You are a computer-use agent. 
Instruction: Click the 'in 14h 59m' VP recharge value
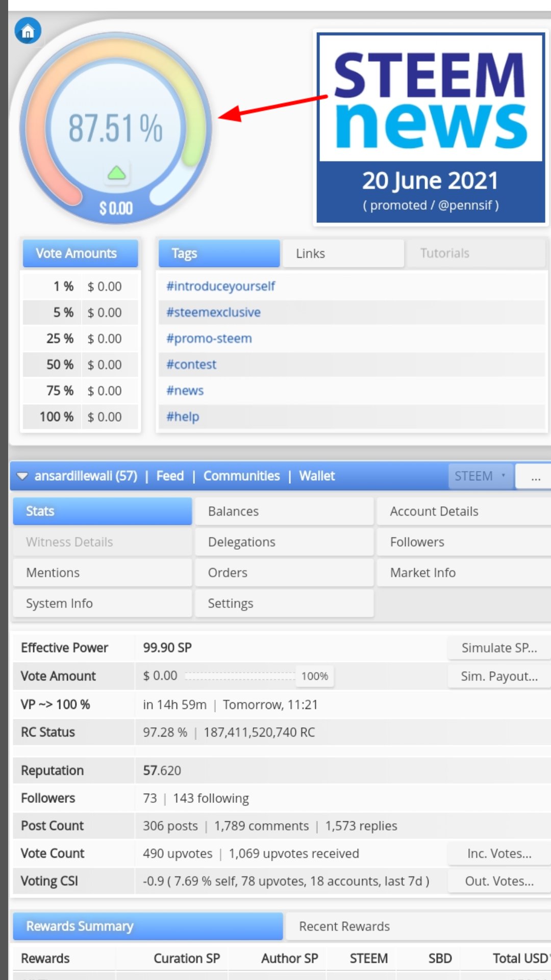(x=174, y=704)
